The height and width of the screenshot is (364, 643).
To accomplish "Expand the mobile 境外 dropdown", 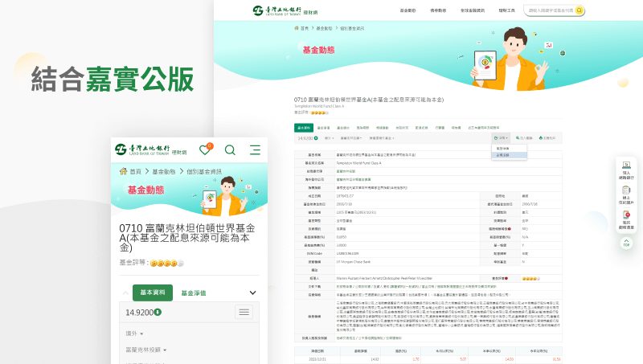I will [133, 332].
